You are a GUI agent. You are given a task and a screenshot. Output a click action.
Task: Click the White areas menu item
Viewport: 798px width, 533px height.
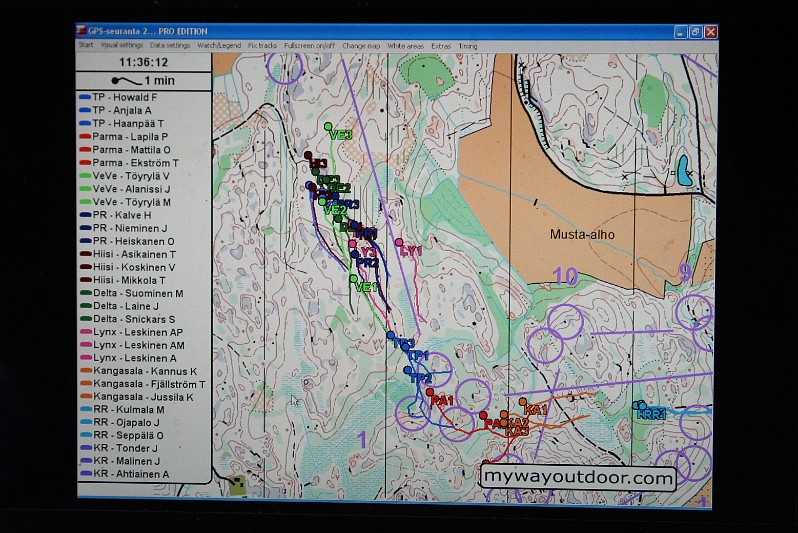[x=405, y=46]
